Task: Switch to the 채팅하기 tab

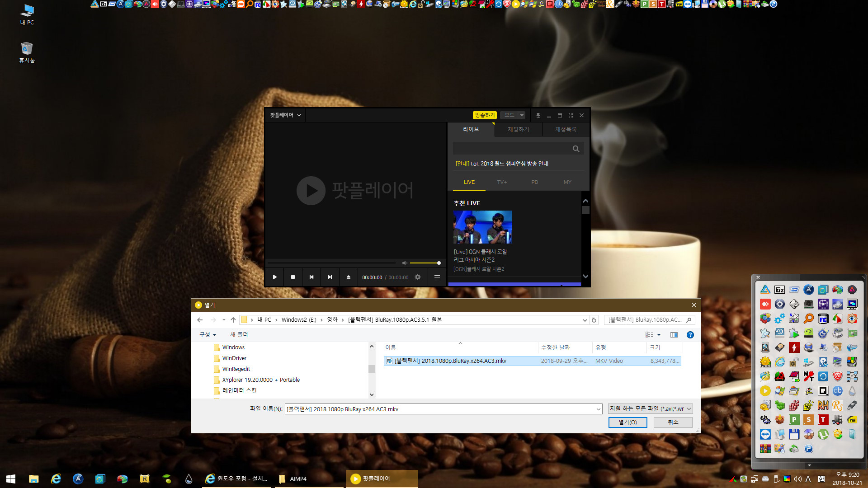Action: pyautogui.click(x=519, y=129)
